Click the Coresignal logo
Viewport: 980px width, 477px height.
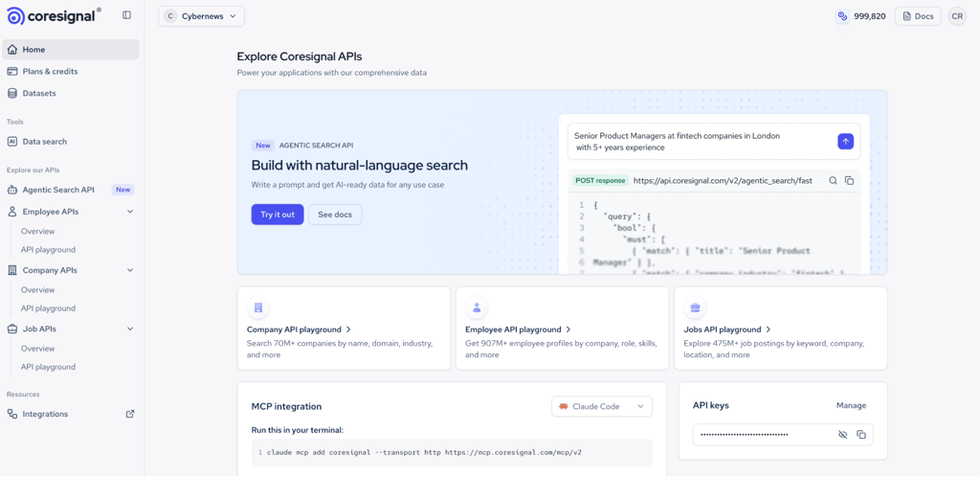54,16
